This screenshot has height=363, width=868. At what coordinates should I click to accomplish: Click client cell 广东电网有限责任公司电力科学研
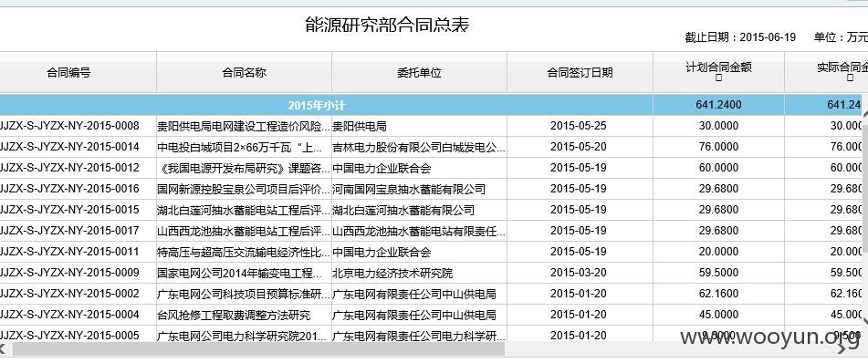(419, 336)
